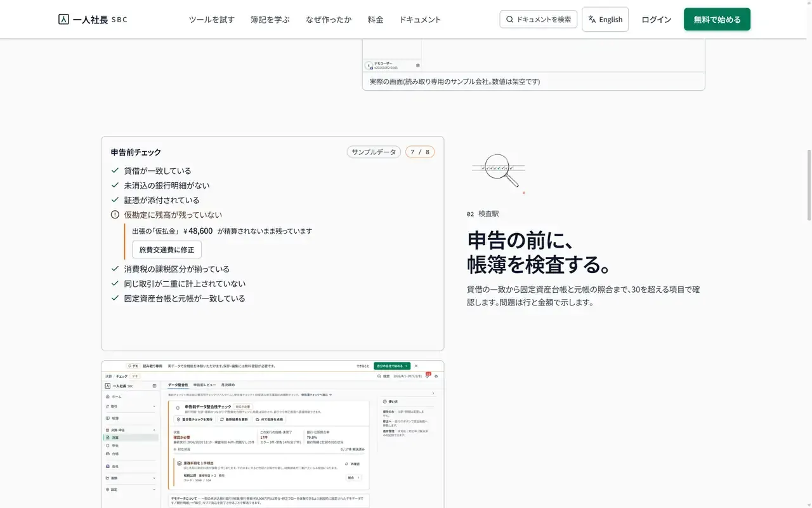Click 自分の会社で始める in the demo screenshot
This screenshot has width=812, height=508.
(x=392, y=366)
